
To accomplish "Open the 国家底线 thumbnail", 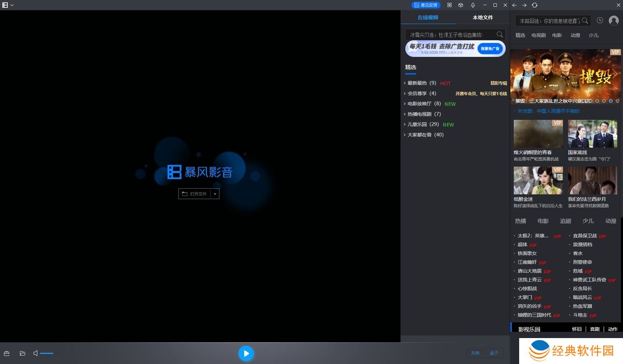I will [x=592, y=134].
